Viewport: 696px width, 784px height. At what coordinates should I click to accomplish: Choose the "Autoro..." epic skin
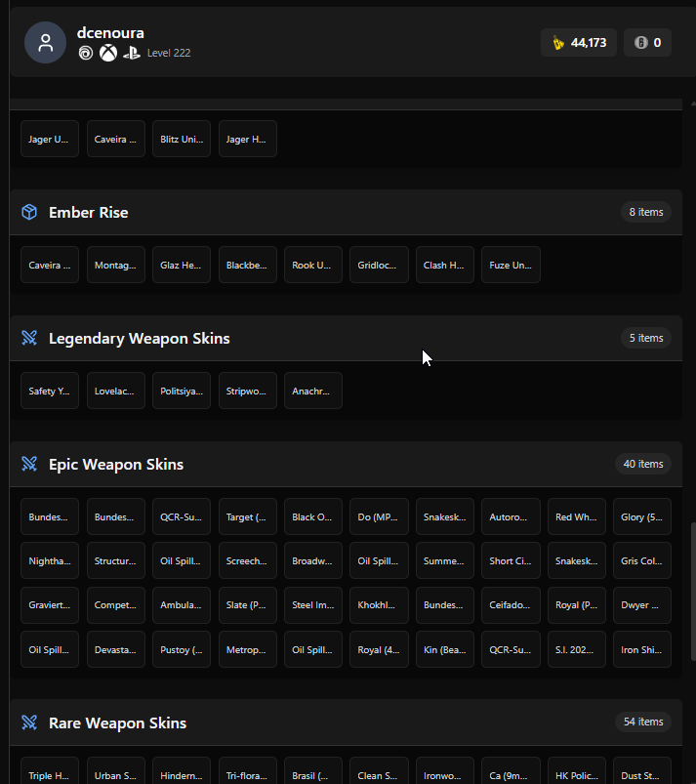[x=511, y=517]
